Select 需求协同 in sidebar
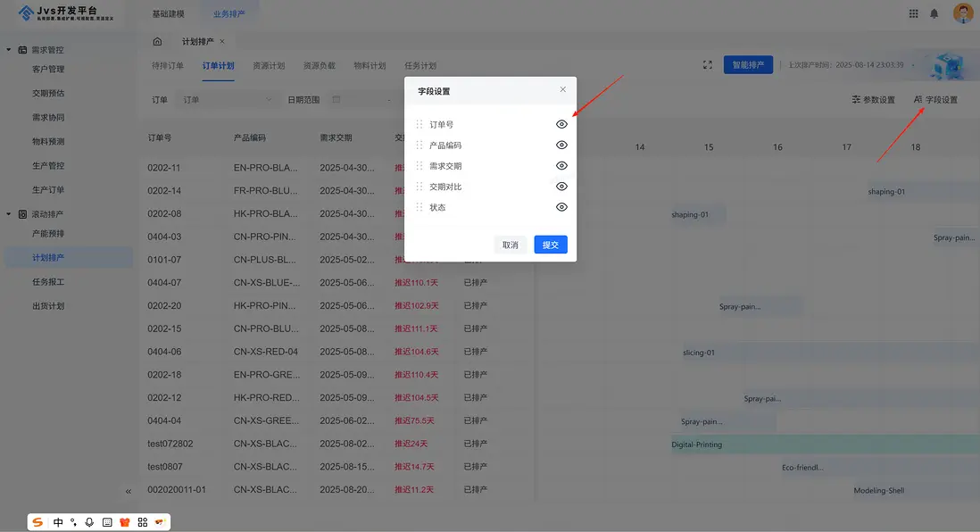980x532 pixels. pyautogui.click(x=48, y=118)
